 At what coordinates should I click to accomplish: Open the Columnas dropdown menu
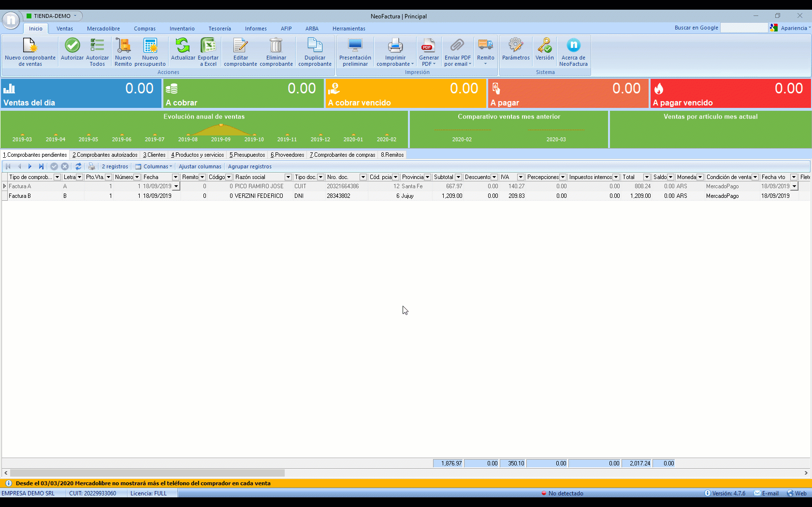154,166
